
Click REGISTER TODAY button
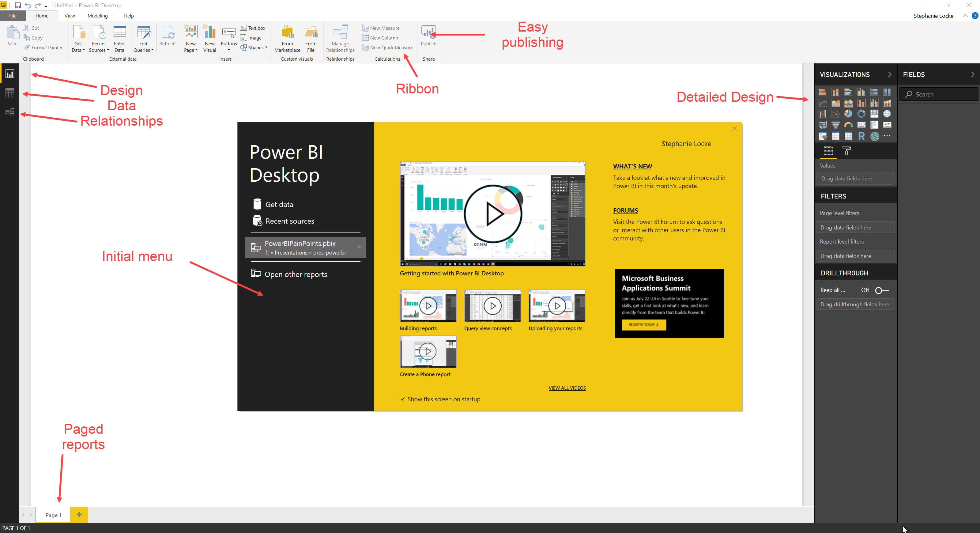pos(644,324)
